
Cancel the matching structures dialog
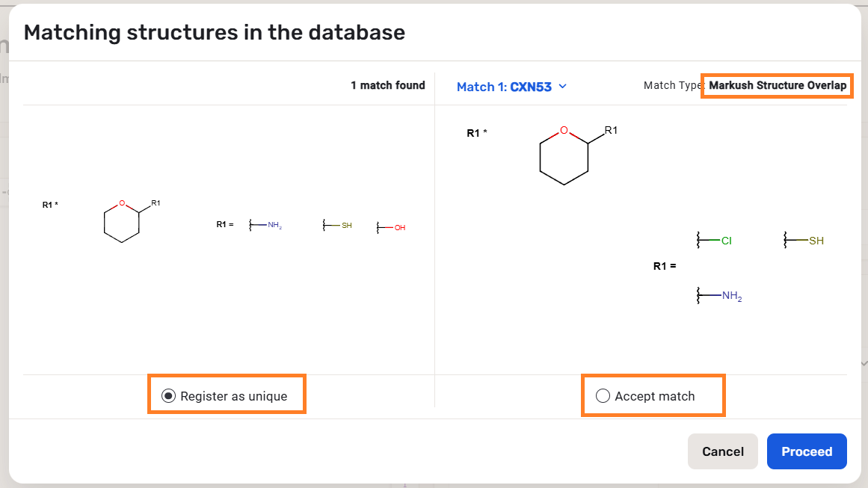tap(722, 451)
